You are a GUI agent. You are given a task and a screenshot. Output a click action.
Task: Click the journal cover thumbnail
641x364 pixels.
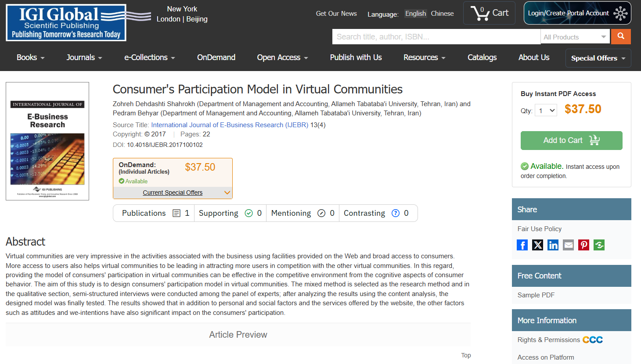click(x=47, y=141)
